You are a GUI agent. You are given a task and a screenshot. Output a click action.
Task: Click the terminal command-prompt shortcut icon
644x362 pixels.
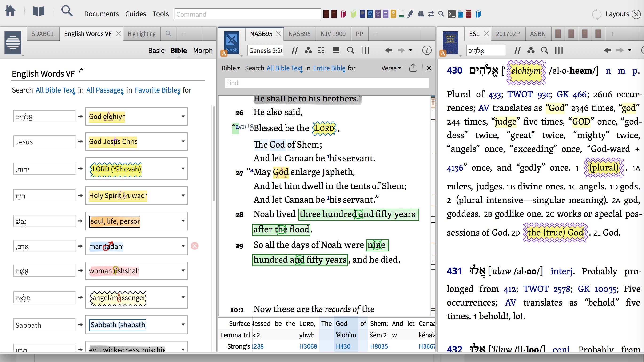[x=452, y=14]
